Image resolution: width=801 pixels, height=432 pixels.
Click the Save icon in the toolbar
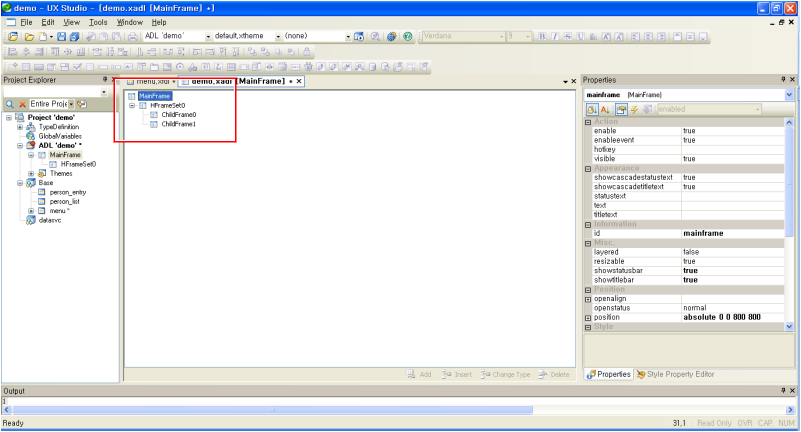[x=61, y=36]
